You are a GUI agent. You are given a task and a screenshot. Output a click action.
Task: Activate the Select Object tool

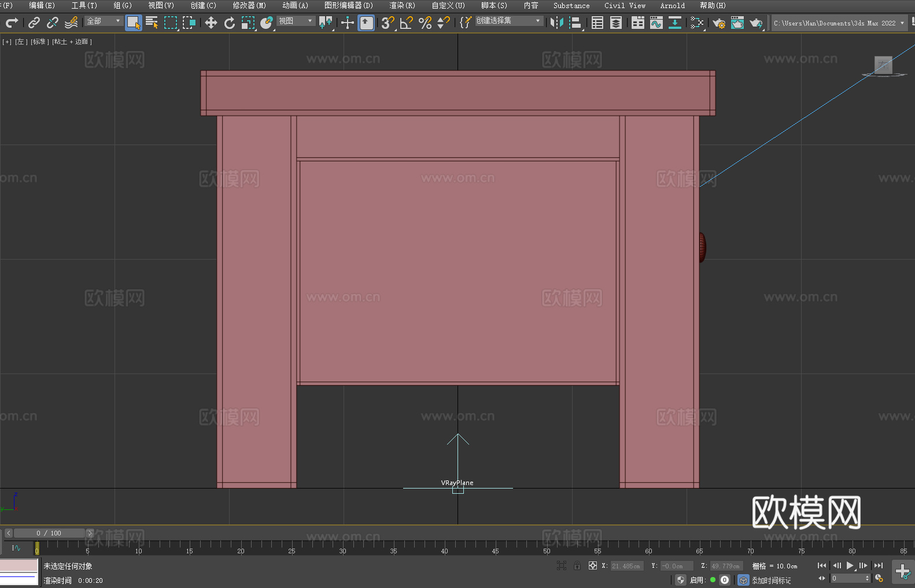(134, 23)
